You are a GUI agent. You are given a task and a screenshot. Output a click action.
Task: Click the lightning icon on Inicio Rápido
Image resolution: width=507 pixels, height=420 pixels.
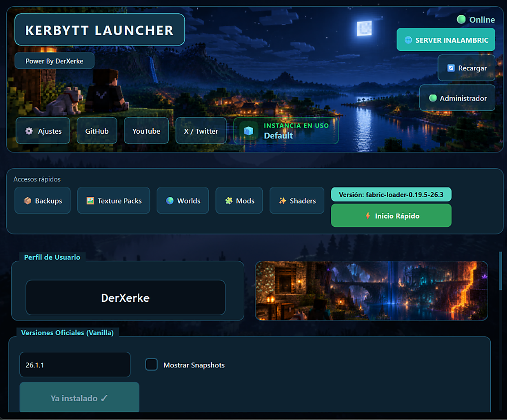coord(368,215)
